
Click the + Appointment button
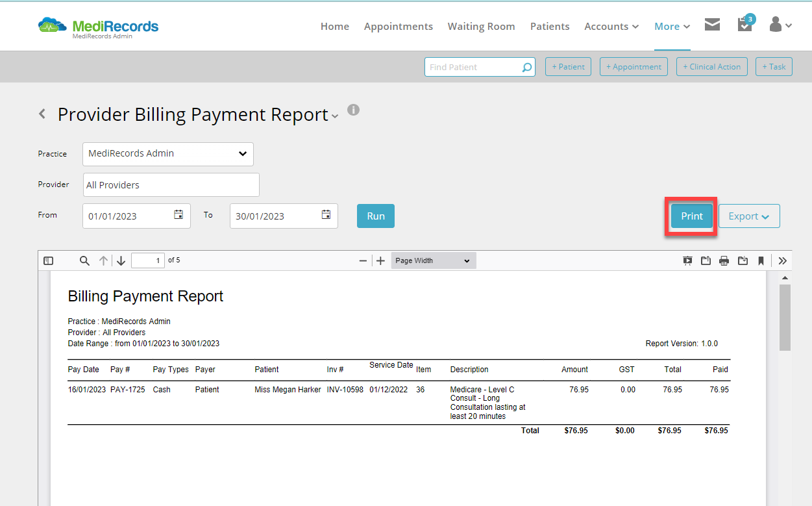634,67
